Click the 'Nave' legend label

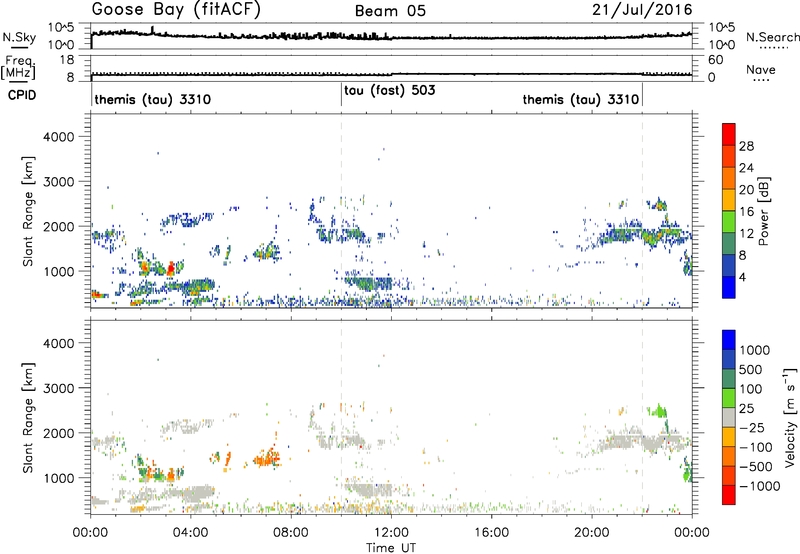761,69
